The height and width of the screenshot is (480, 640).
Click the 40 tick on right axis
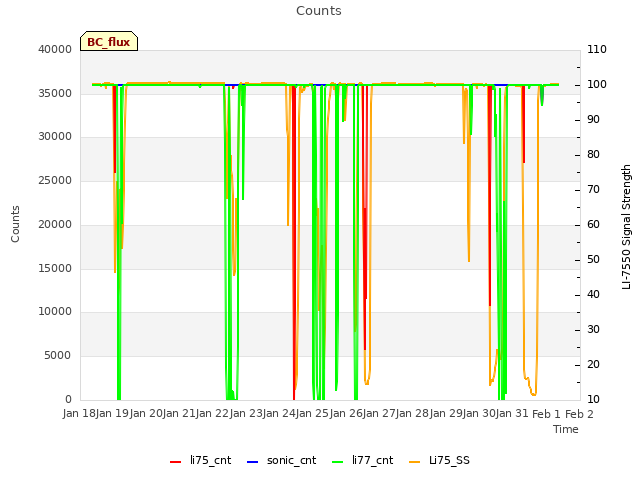[x=593, y=295]
